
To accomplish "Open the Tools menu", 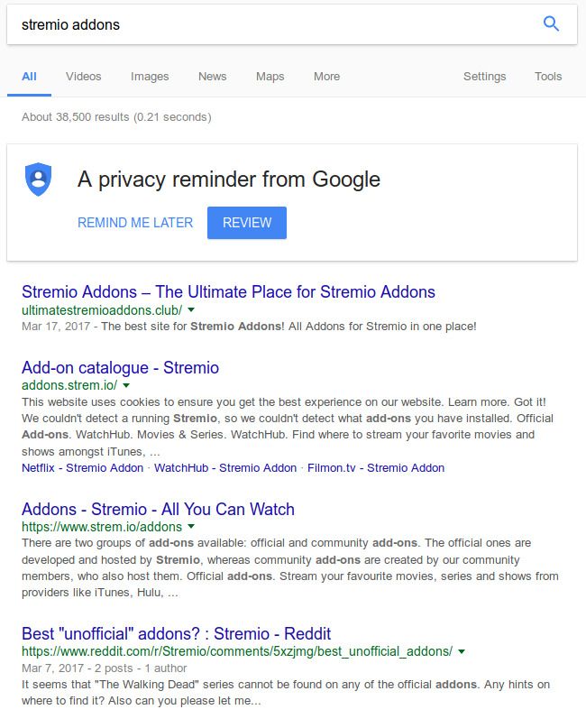I will [x=547, y=77].
